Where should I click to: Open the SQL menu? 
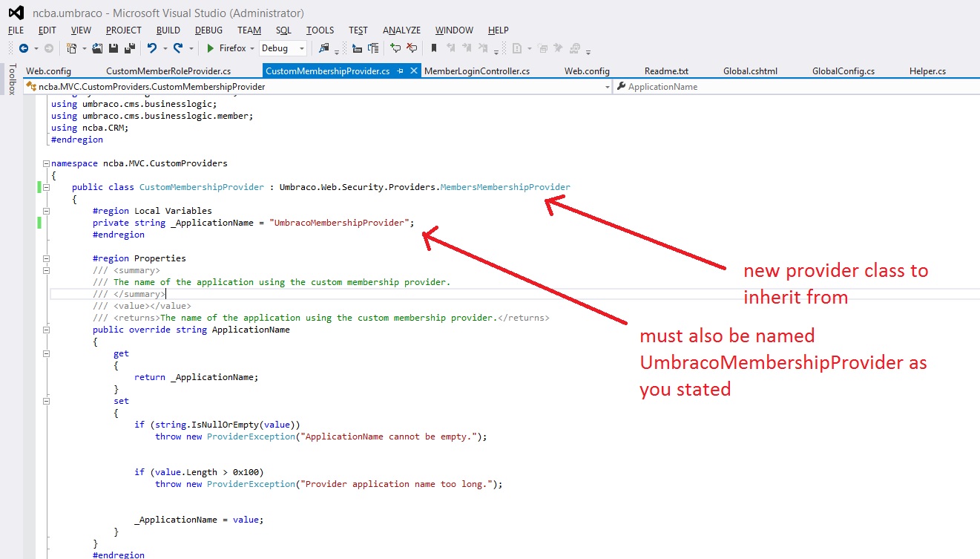[x=283, y=30]
